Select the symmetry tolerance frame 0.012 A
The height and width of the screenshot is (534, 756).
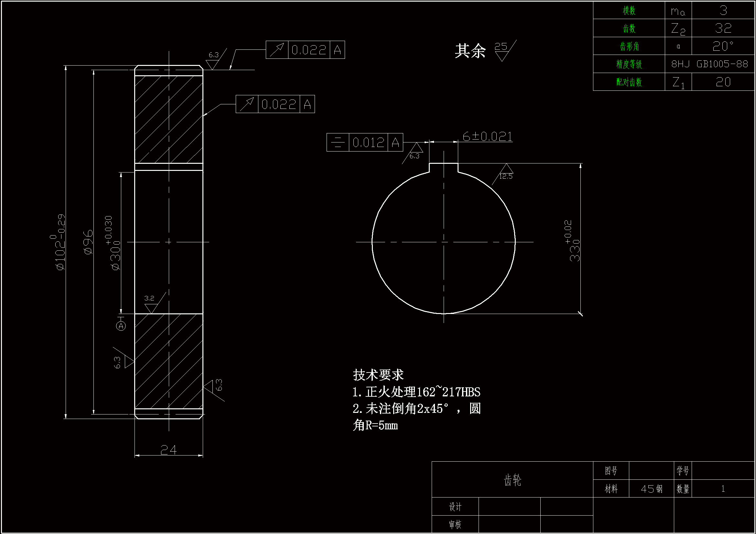(364, 142)
